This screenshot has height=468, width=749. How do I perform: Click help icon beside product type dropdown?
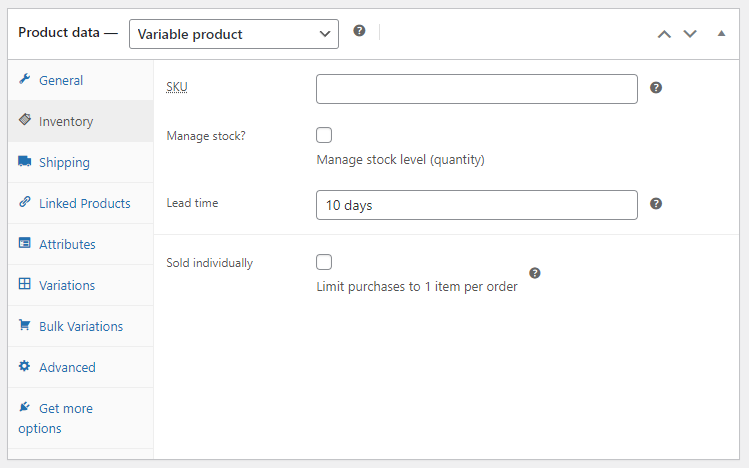tap(359, 31)
